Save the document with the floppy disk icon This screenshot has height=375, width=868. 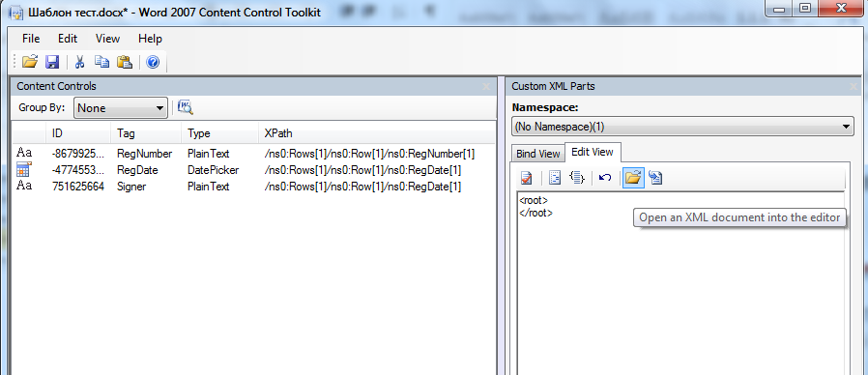pyautogui.click(x=52, y=62)
